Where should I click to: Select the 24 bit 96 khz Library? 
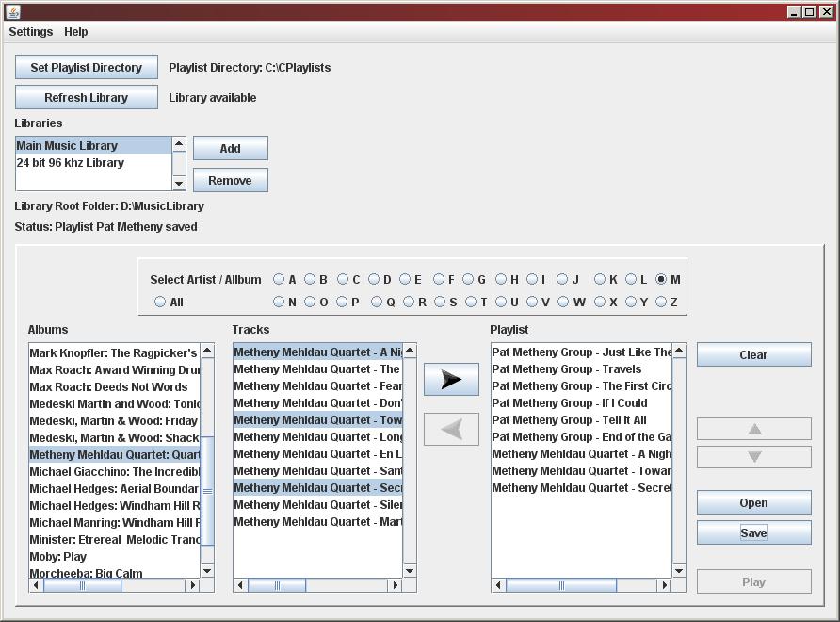point(71,163)
